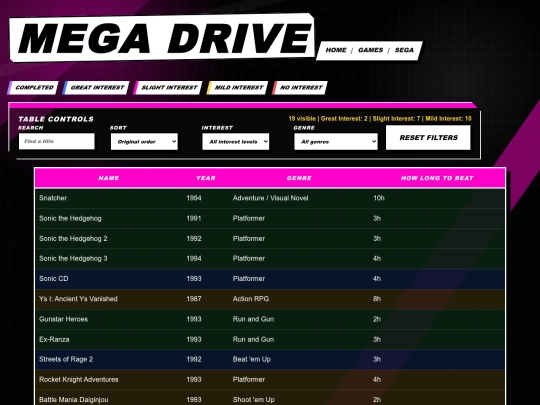Click the Reset Filters button
The width and height of the screenshot is (540, 405).
pyautogui.click(x=428, y=137)
